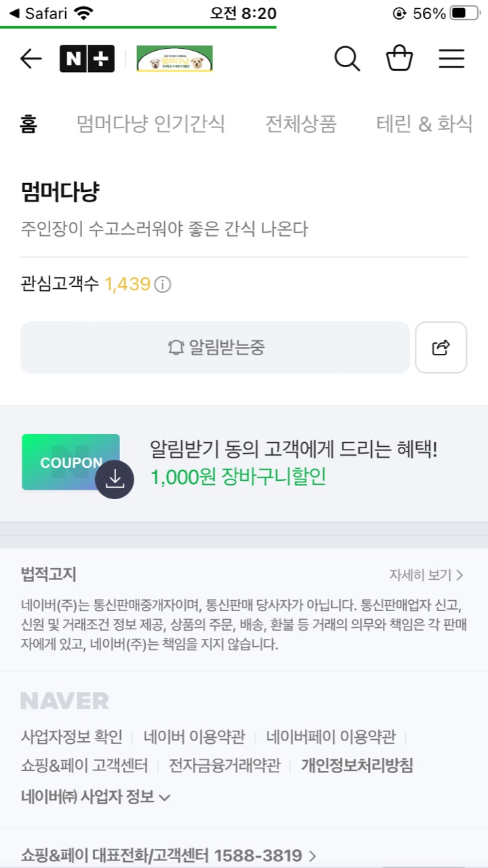The image size is (488, 868).
Task: Select the 홈 tab
Action: 29,124
